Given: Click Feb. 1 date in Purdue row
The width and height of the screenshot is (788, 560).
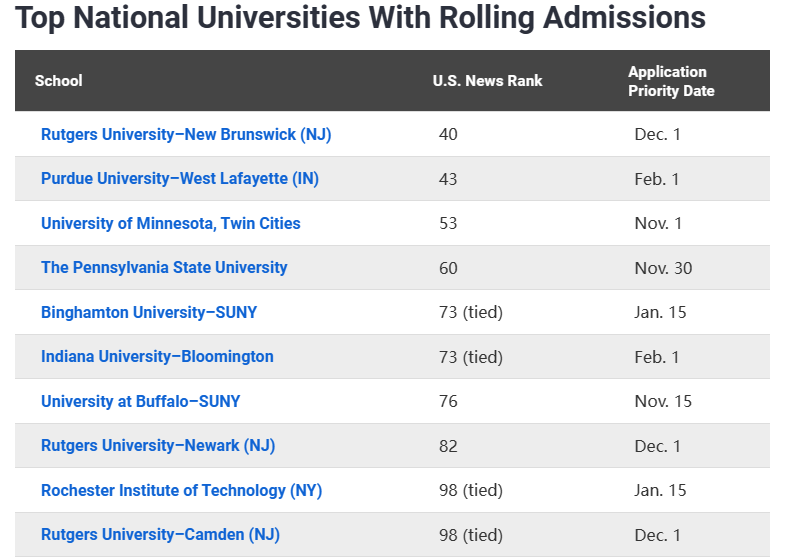Looking at the screenshot, I should click(x=657, y=179).
